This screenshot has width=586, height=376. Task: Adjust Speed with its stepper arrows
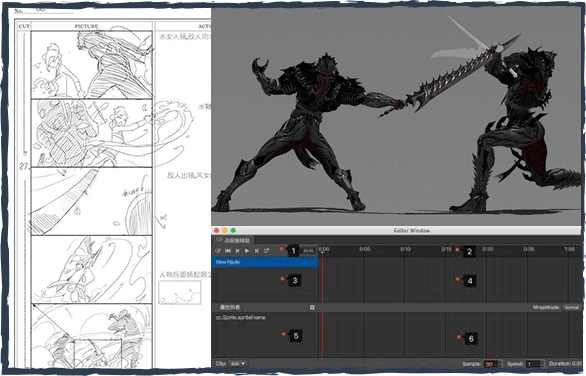543,364
